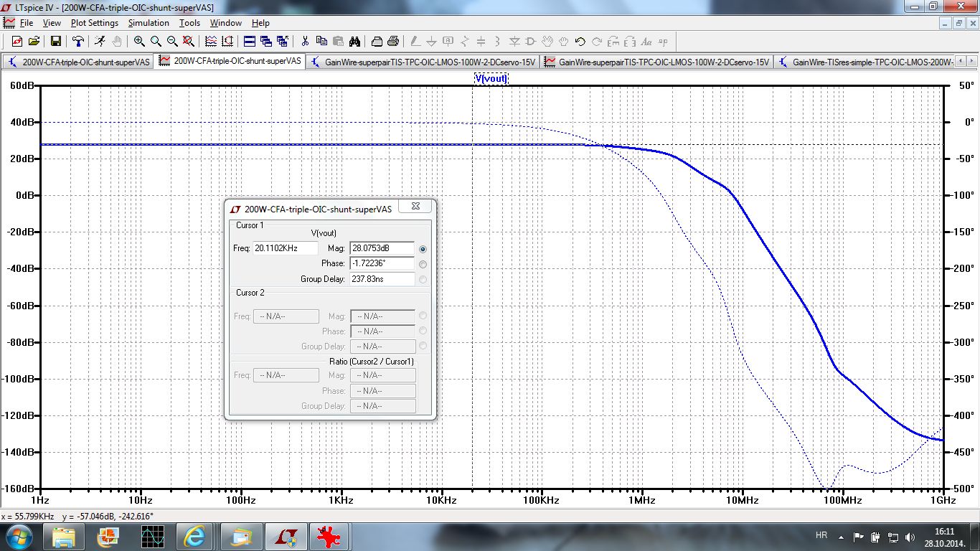The image size is (980, 551).
Task: Click the taskbar clock 16:11
Action: pyautogui.click(x=944, y=532)
